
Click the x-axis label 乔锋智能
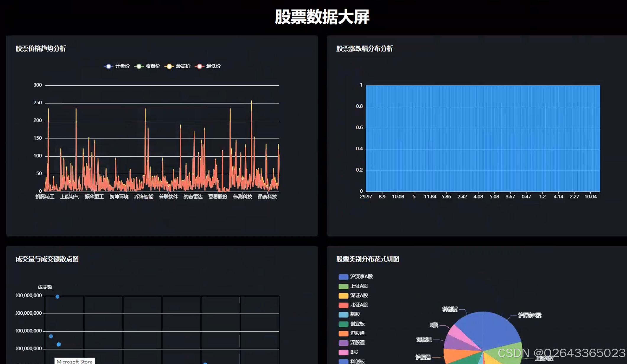pyautogui.click(x=144, y=197)
